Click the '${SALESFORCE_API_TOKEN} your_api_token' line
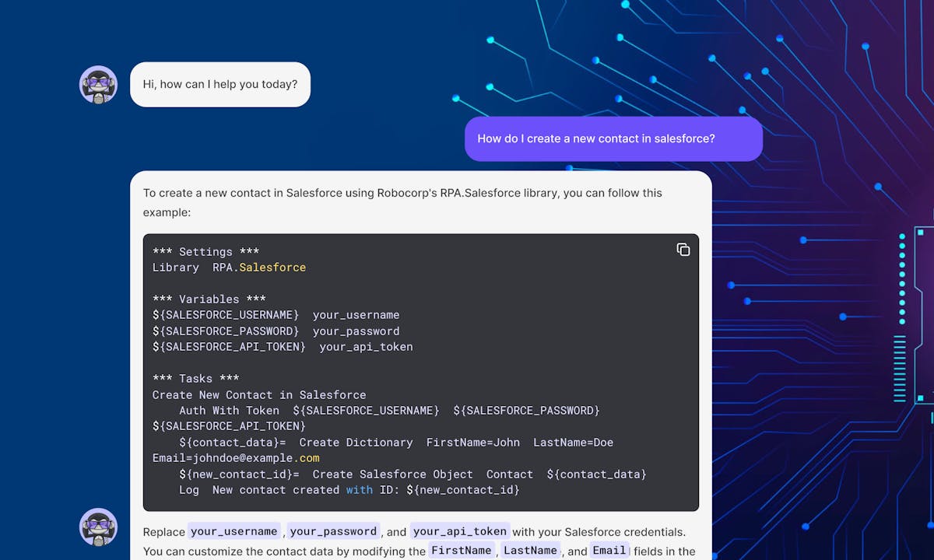Image resolution: width=934 pixels, height=560 pixels. [x=283, y=347]
